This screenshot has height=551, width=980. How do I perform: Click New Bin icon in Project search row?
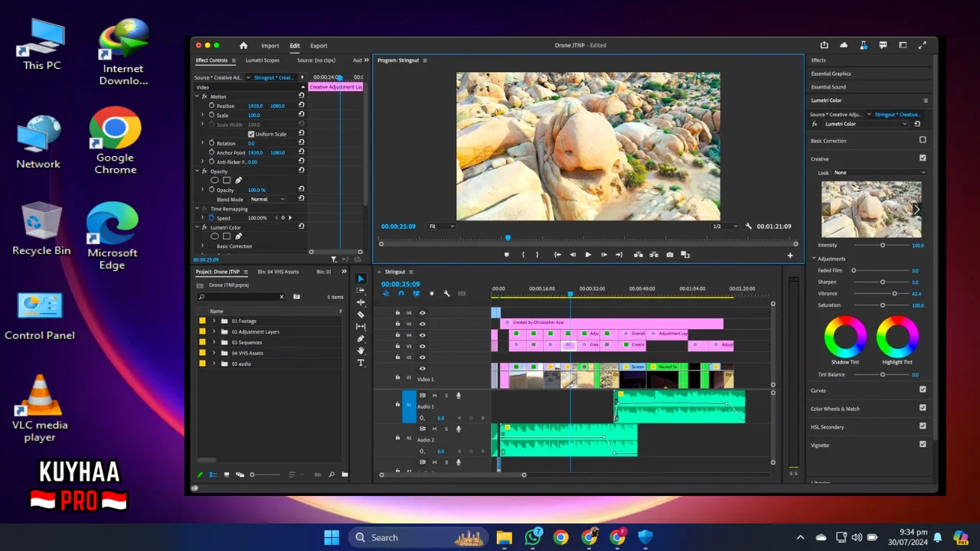[296, 297]
